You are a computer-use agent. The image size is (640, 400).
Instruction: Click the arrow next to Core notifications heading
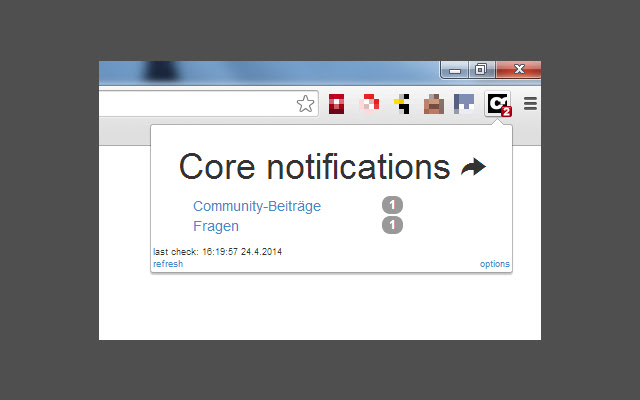point(473,167)
